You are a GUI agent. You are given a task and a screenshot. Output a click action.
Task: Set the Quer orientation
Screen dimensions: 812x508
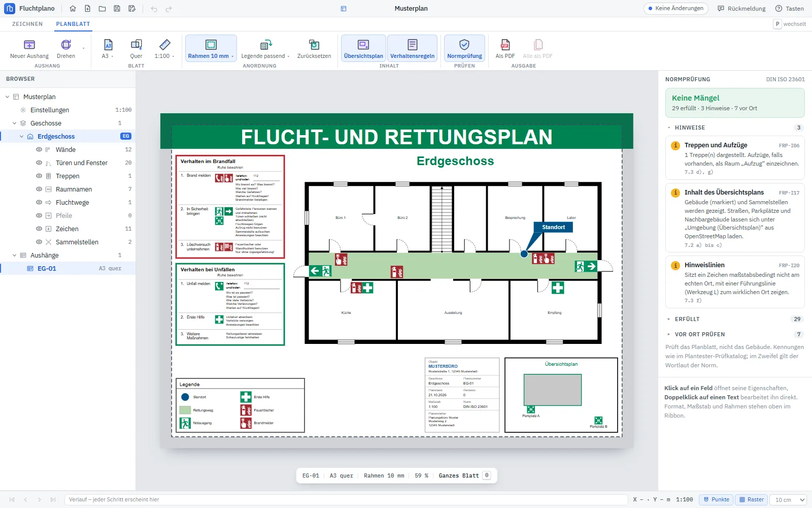point(136,49)
